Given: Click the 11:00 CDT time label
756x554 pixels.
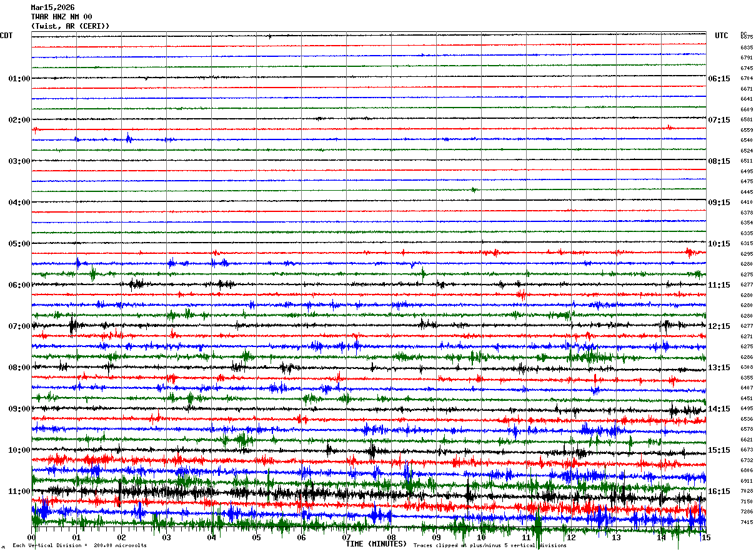Looking at the screenshot, I should pyautogui.click(x=19, y=491).
